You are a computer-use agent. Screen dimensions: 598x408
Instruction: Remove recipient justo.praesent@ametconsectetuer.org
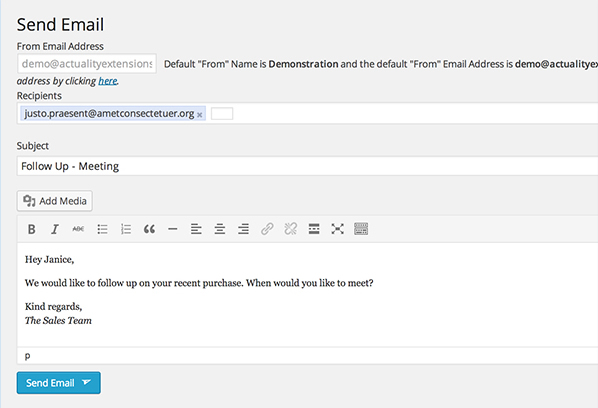(x=199, y=115)
